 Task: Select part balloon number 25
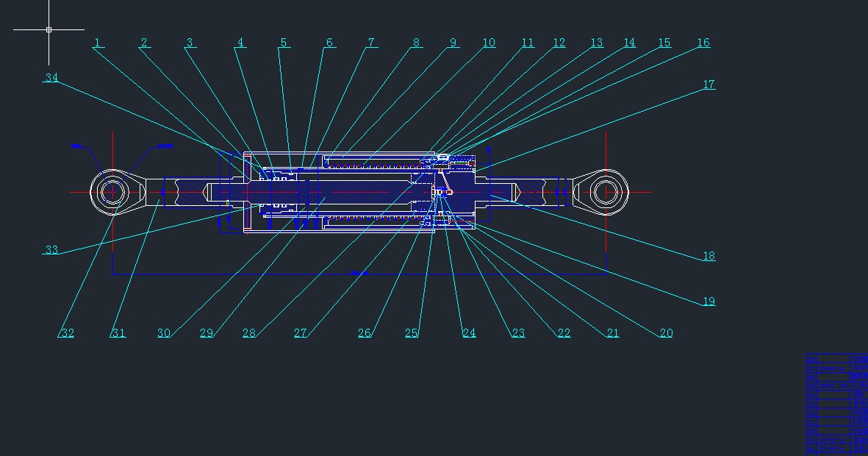coord(412,333)
